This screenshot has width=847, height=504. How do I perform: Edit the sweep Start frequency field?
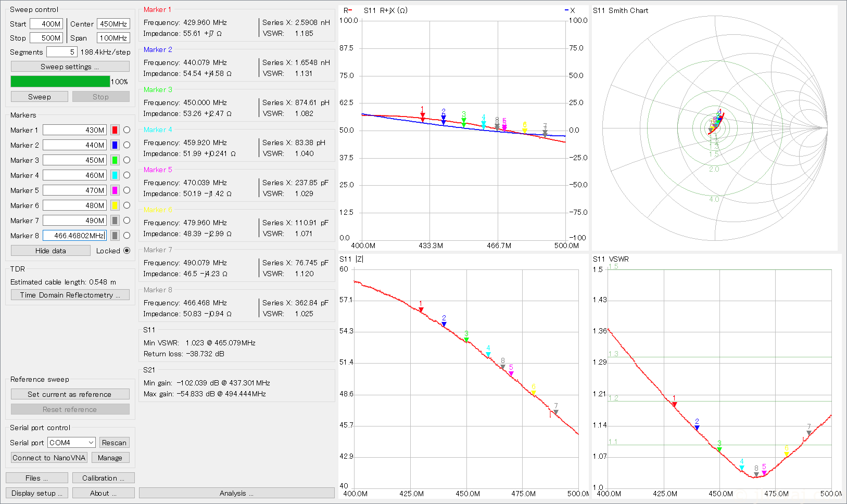(x=46, y=24)
